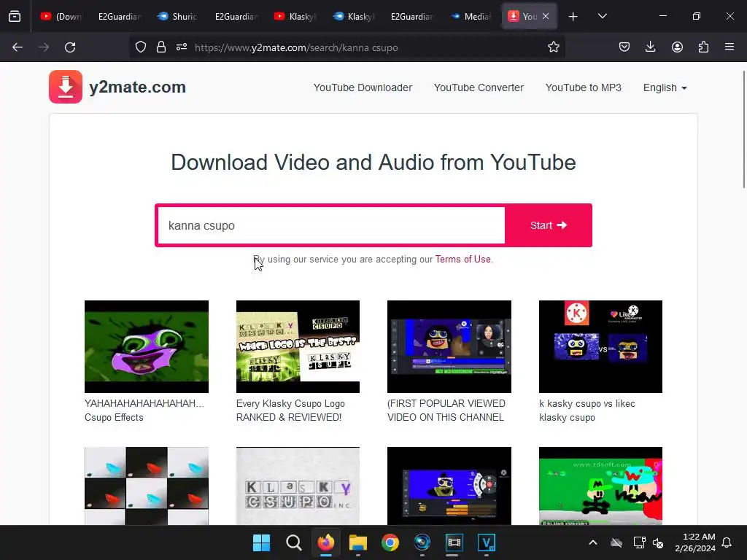Click Every Klasky Csupo Logo RANKED title
The height and width of the screenshot is (560, 747).
point(290,410)
